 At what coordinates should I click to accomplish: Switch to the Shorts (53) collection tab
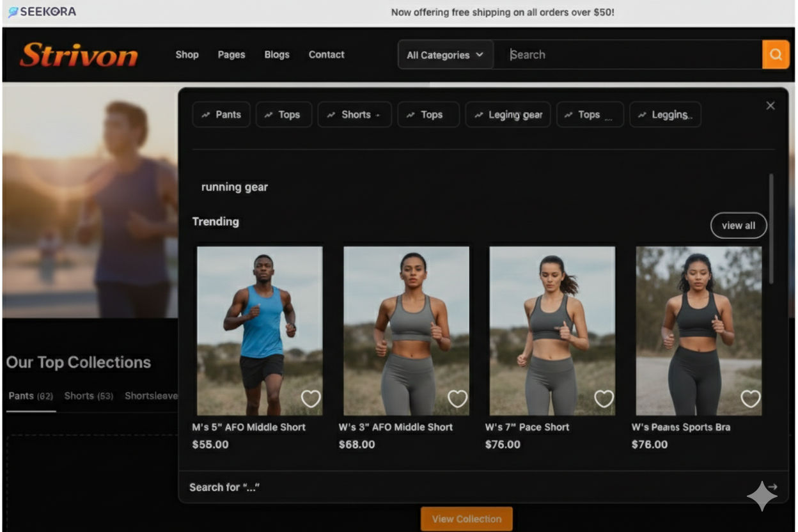[88, 396]
